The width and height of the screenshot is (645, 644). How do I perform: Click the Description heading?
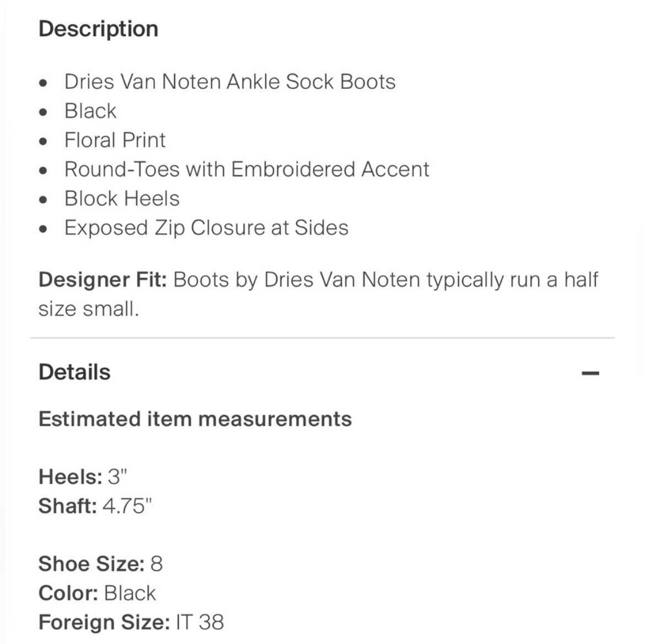pyautogui.click(x=98, y=30)
